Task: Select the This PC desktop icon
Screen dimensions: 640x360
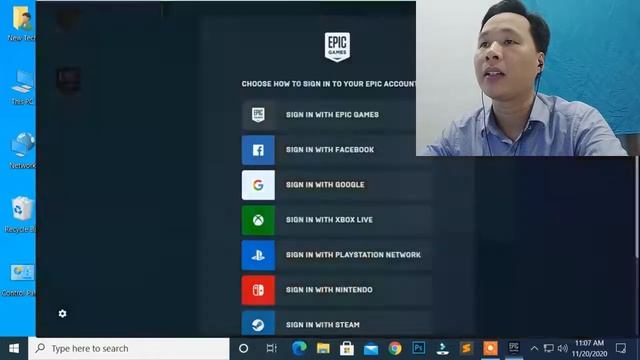Action: click(22, 87)
